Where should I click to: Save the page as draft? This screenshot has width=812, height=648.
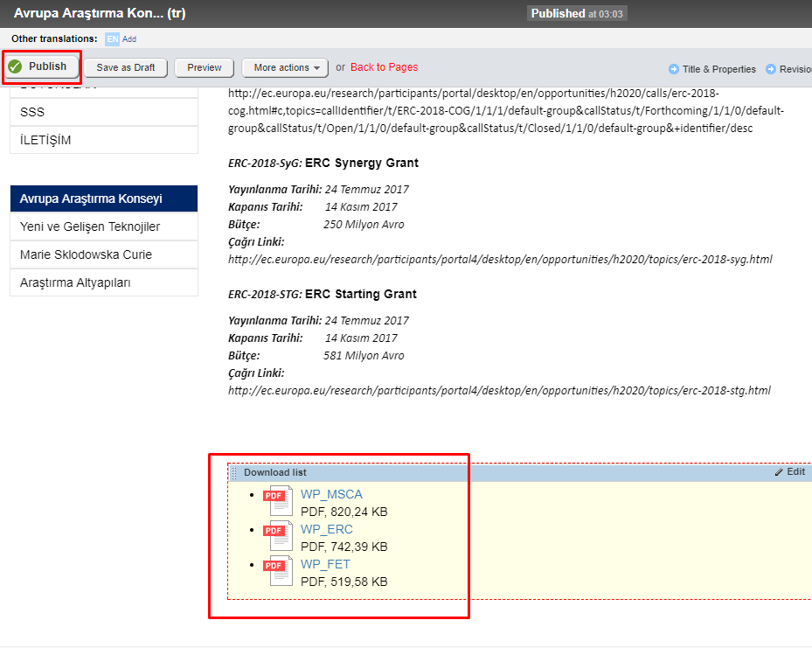click(x=125, y=68)
